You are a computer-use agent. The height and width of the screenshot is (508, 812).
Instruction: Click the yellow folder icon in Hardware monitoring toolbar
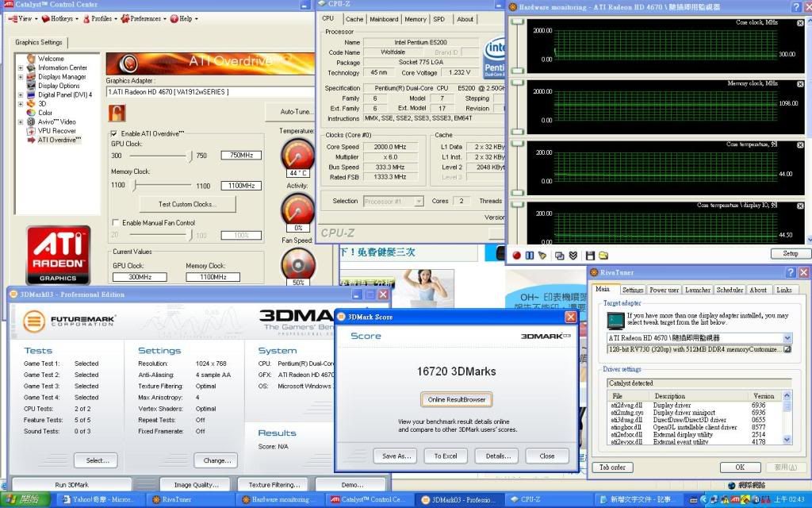tap(603, 256)
